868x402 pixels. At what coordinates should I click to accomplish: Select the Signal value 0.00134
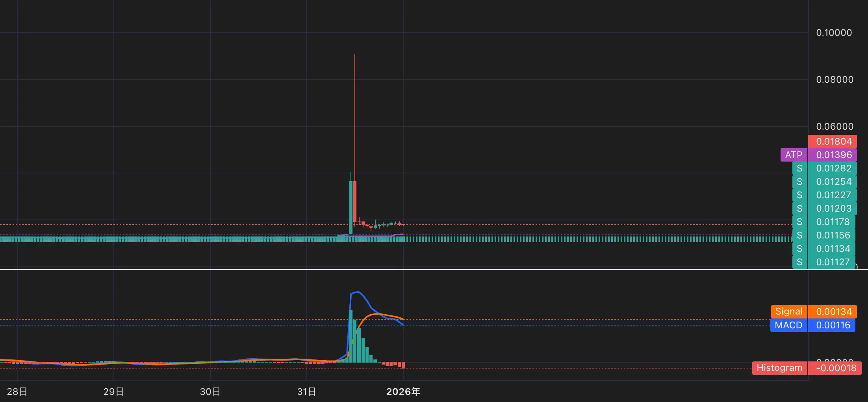(x=832, y=312)
